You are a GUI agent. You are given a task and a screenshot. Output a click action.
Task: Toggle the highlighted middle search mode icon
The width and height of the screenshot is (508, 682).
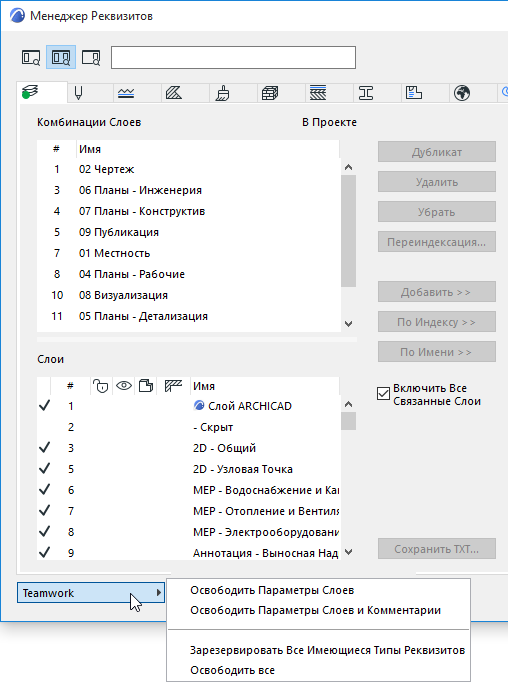61,57
